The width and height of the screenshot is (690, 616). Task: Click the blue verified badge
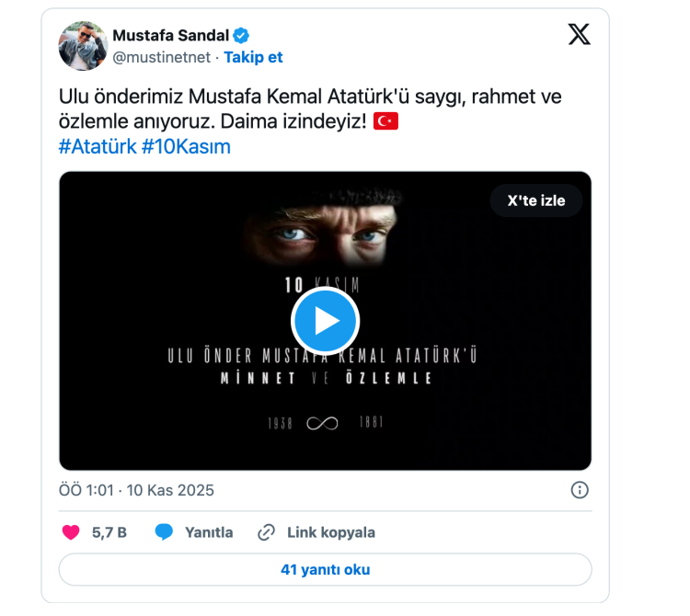(x=241, y=36)
